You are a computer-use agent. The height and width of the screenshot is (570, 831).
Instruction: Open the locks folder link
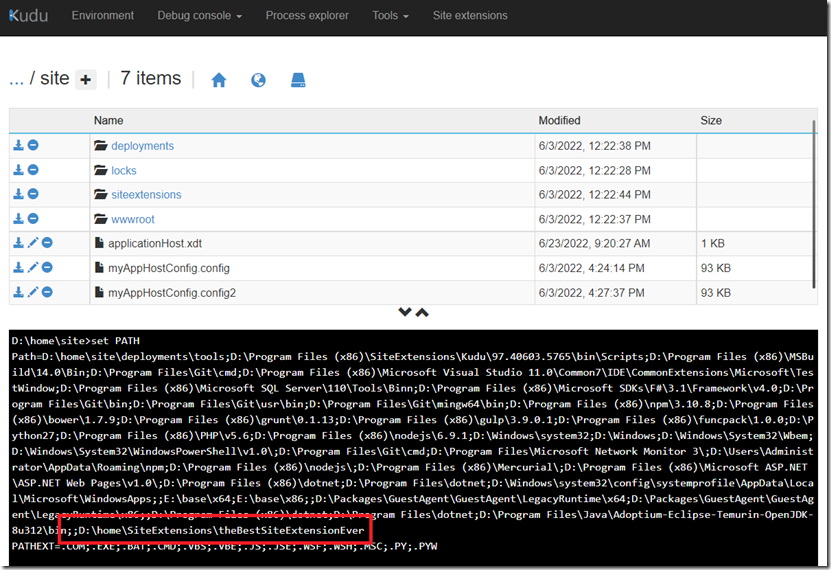coord(123,171)
